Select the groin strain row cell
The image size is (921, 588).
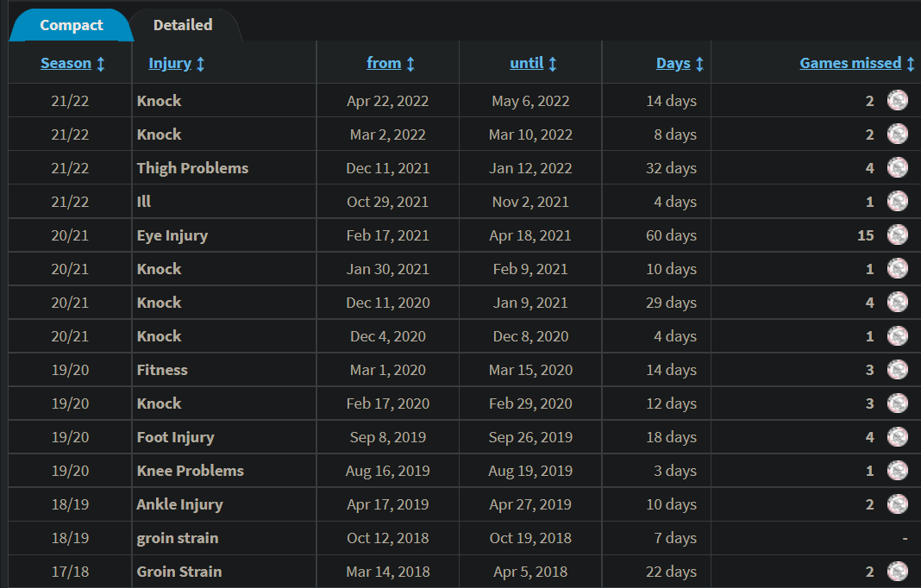178,538
